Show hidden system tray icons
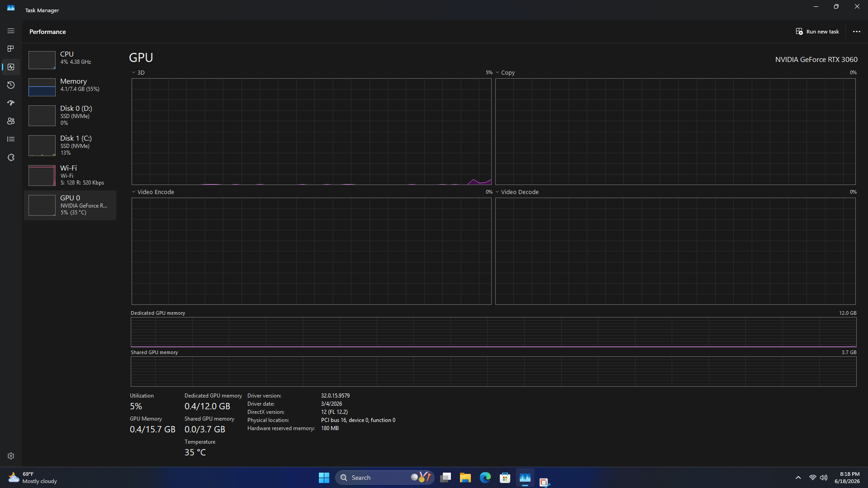This screenshot has width=868, height=488. [x=798, y=478]
